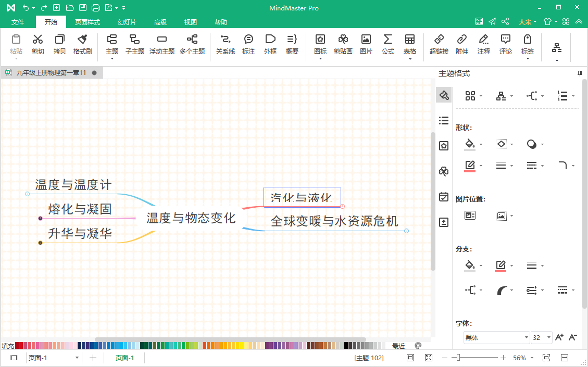Add a Floating Topic (浮动主题)

(161, 44)
